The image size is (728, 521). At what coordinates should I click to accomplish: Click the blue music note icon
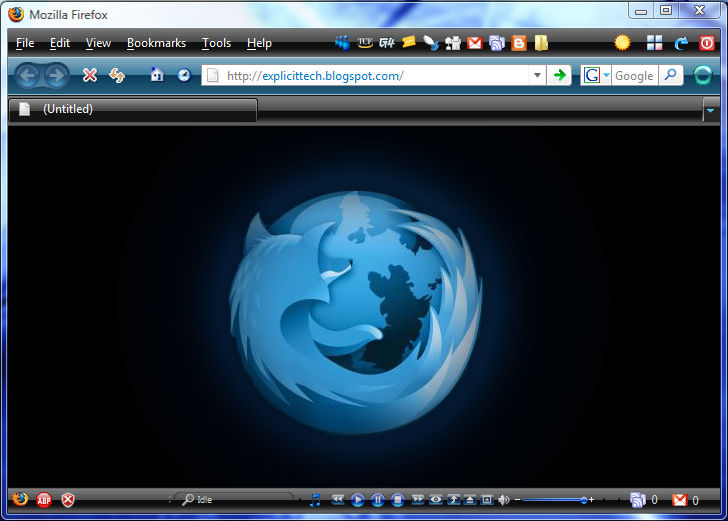point(315,500)
